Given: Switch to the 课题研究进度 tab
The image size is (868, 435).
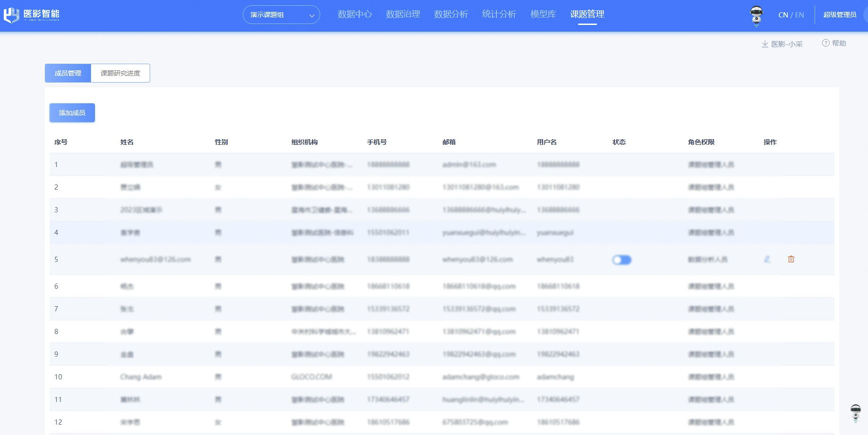Looking at the screenshot, I should click(120, 73).
